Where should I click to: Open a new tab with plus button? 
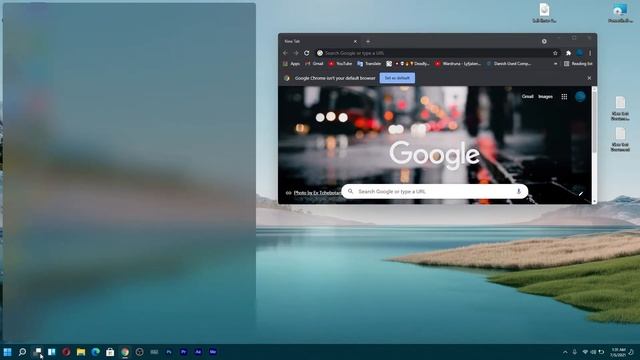368,41
